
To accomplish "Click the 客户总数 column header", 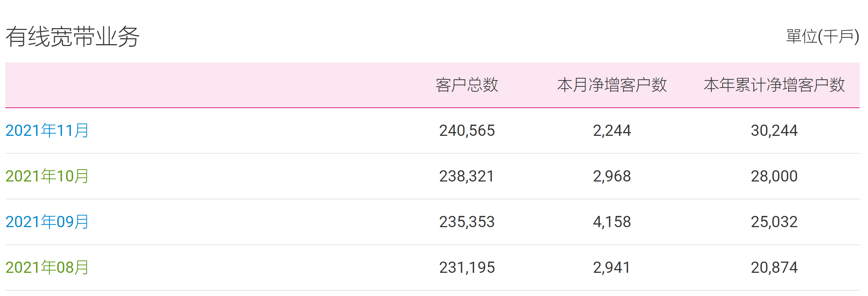I will coord(467,85).
